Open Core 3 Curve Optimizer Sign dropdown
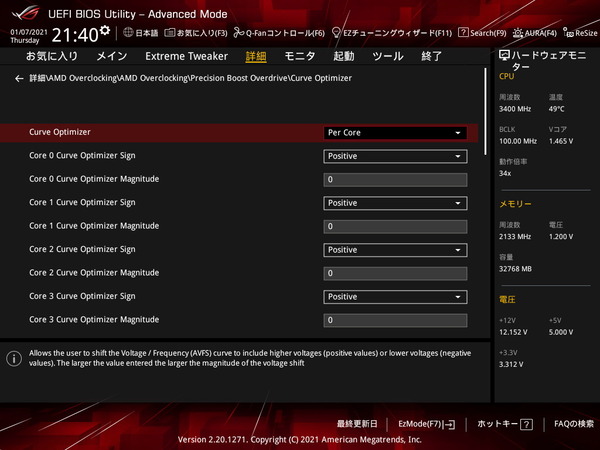Screen dimensions: 600x450 (395, 297)
